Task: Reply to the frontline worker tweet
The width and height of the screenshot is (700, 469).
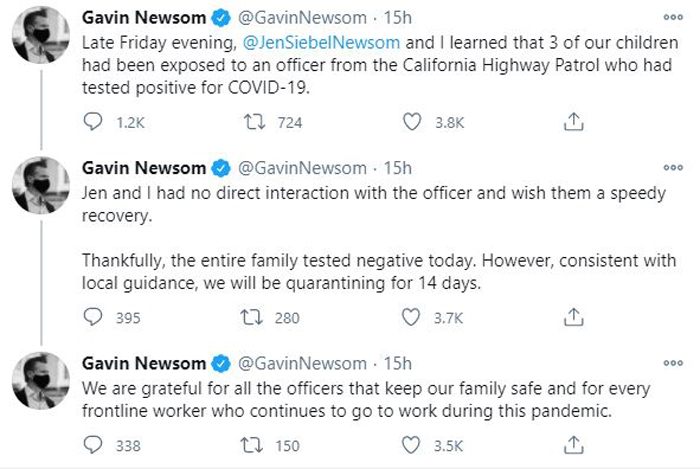Action: [93, 445]
